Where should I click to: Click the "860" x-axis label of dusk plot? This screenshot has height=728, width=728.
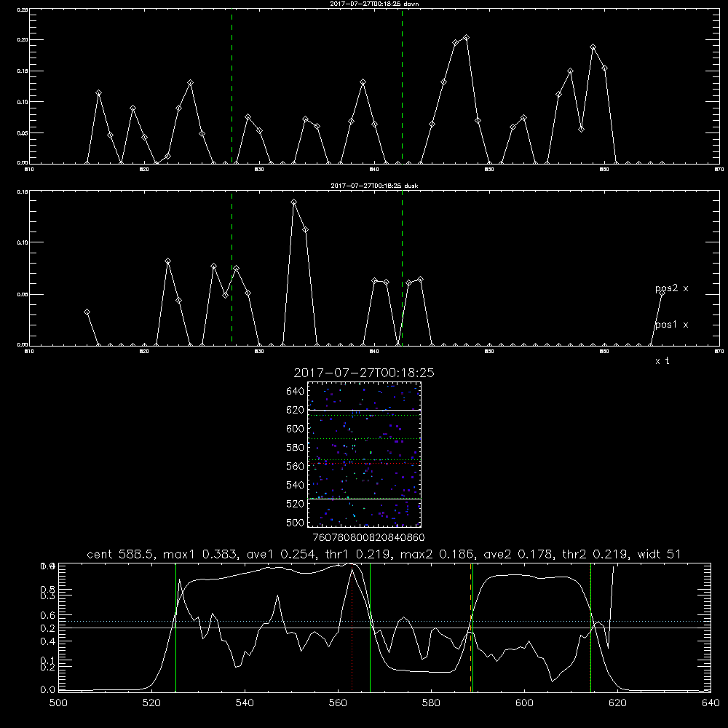tap(604, 352)
